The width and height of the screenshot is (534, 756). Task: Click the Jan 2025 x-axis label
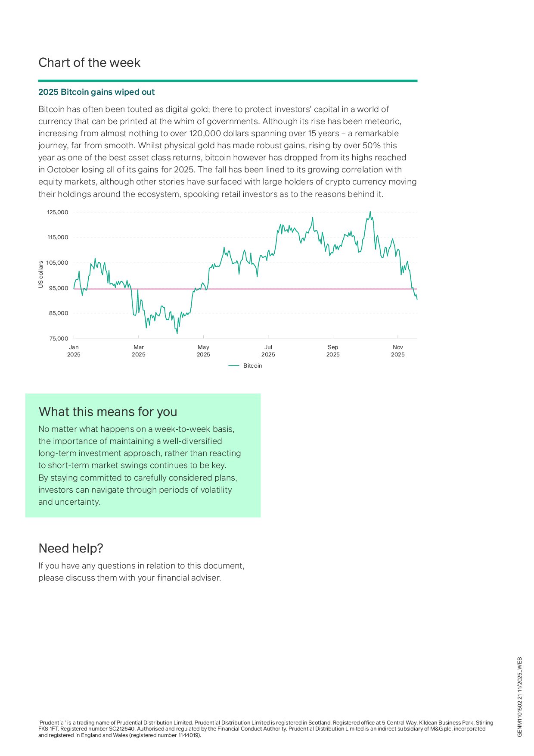[74, 351]
